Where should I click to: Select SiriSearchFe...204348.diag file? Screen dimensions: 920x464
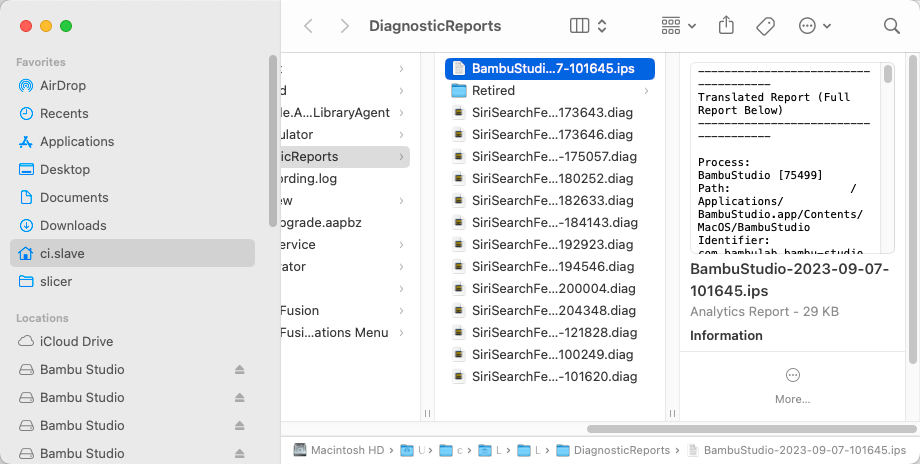coord(550,311)
